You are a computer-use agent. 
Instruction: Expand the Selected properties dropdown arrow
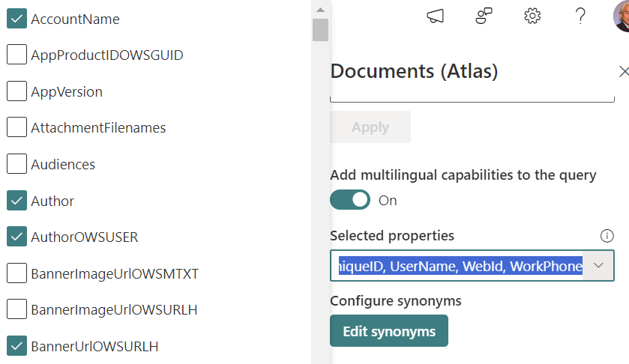[x=598, y=266]
